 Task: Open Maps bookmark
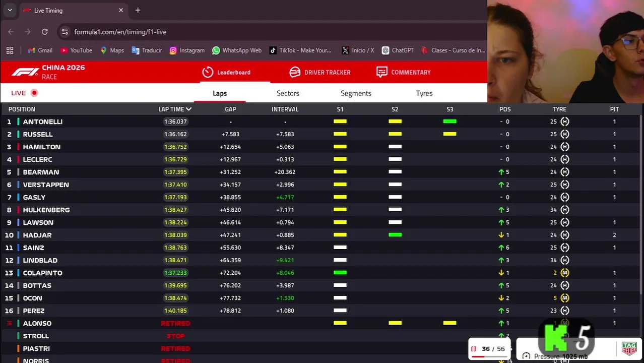pos(112,50)
